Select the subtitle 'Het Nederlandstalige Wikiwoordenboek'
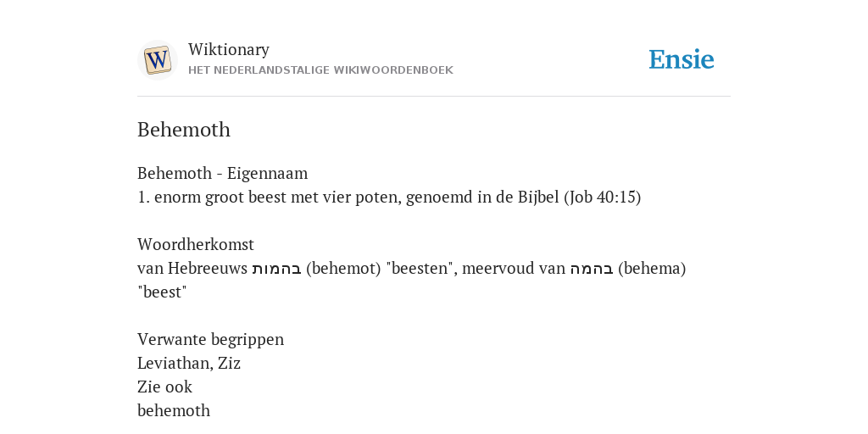Image resolution: width=868 pixels, height=434 pixels. click(x=320, y=70)
